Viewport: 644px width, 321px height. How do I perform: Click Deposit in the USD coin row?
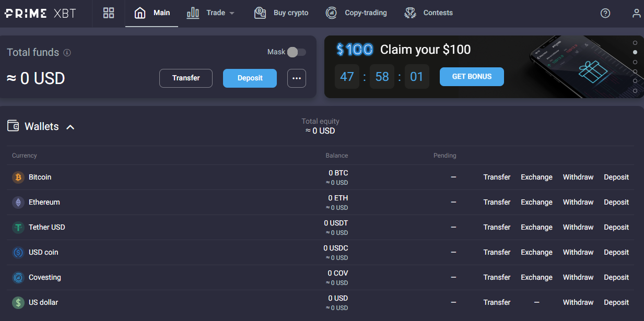coord(616,253)
